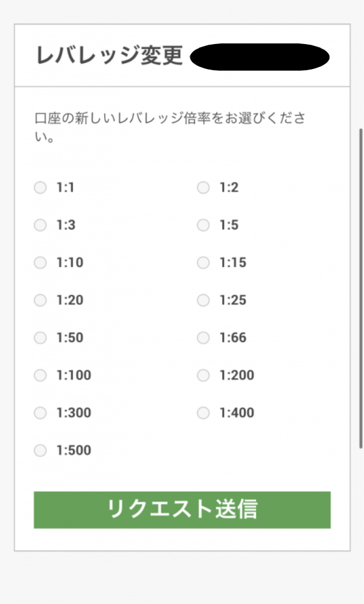Select the 1:66 radio button
This screenshot has width=364, height=604.
(x=203, y=338)
